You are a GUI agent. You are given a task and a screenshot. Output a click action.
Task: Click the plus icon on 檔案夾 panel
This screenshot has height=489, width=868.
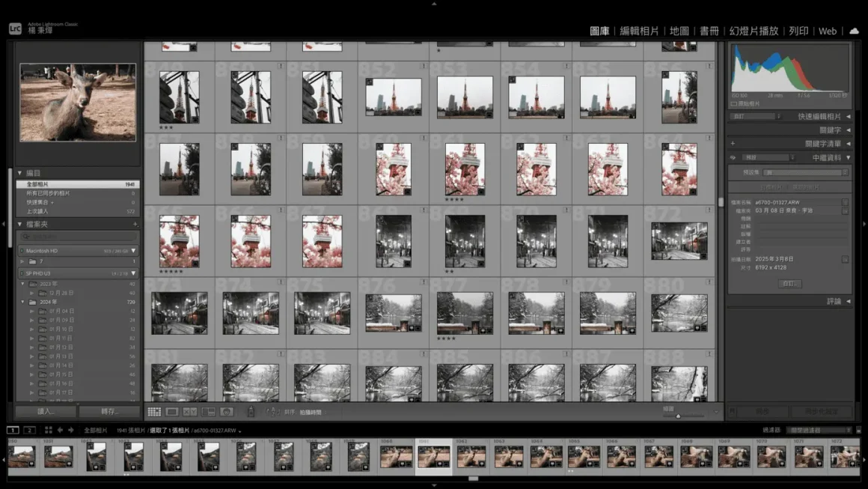[x=136, y=224]
